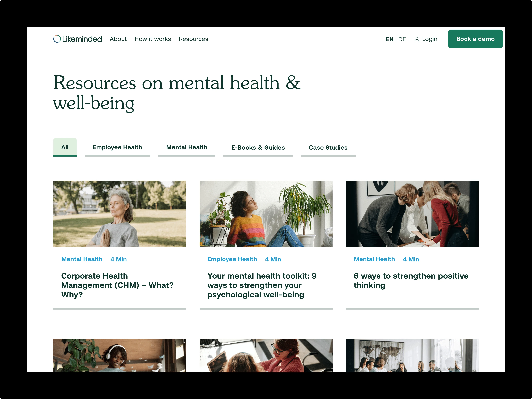
Task: Click the Likeminded circular logo icon
Action: pos(57,39)
